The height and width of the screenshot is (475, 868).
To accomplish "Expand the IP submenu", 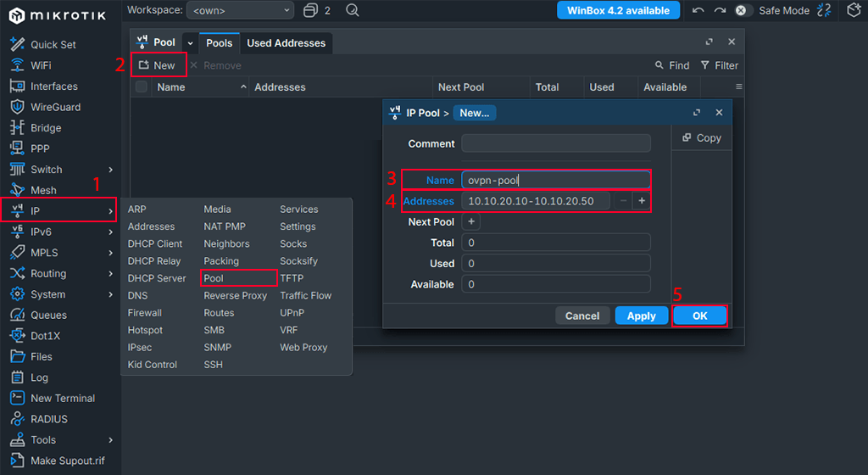I will pos(111,211).
